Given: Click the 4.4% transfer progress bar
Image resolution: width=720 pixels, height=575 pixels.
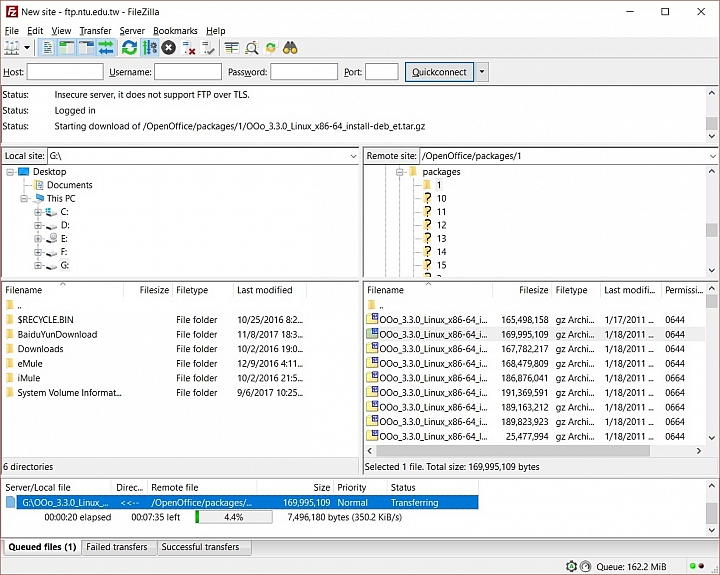Looking at the screenshot, I should point(234,517).
